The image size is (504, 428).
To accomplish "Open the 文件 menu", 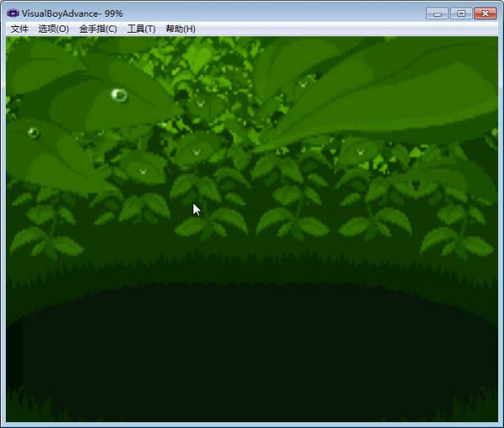I will [19, 29].
